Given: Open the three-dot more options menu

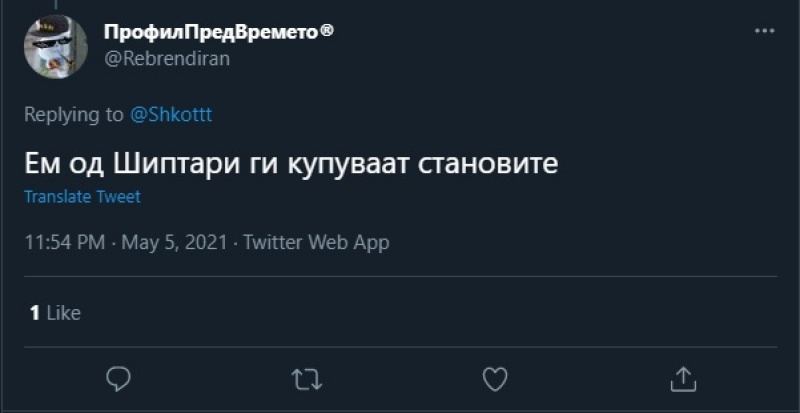Looking at the screenshot, I should pyautogui.click(x=764, y=31).
